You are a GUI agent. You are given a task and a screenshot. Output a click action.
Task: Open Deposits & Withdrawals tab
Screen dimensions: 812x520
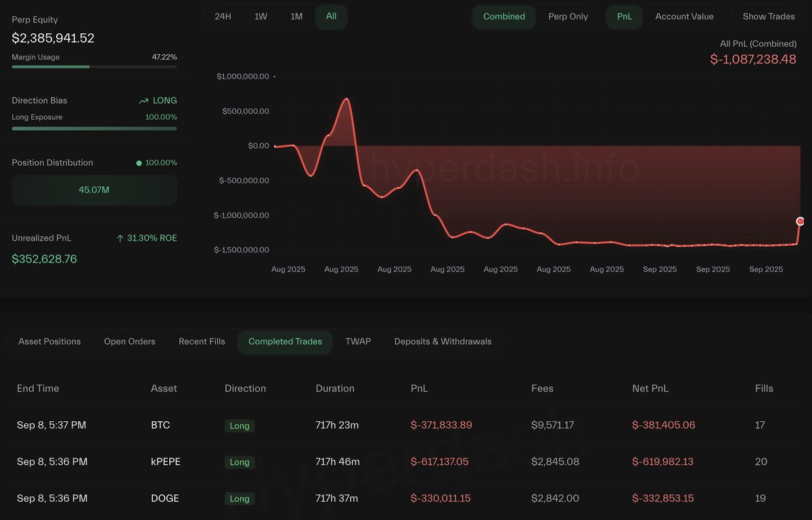coord(443,341)
